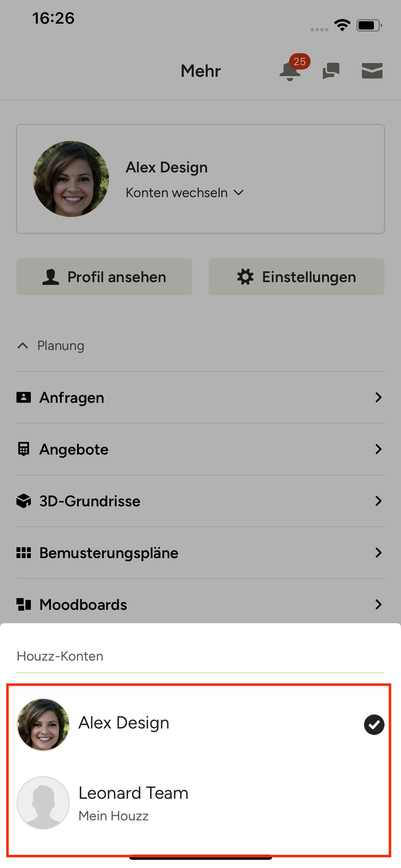Tap the Moodboards layout icon

24,604
